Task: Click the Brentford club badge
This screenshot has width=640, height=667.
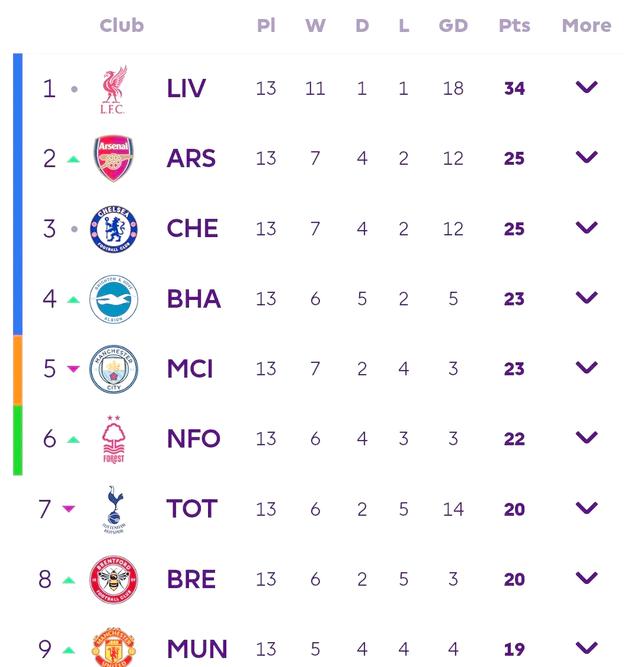Action: 113,579
